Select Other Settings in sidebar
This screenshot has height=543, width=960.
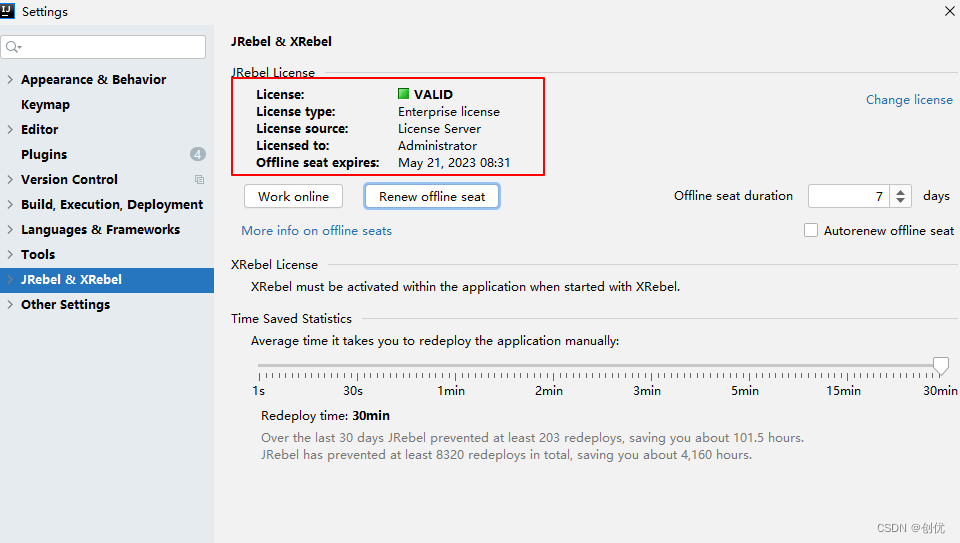pyautogui.click(x=66, y=304)
